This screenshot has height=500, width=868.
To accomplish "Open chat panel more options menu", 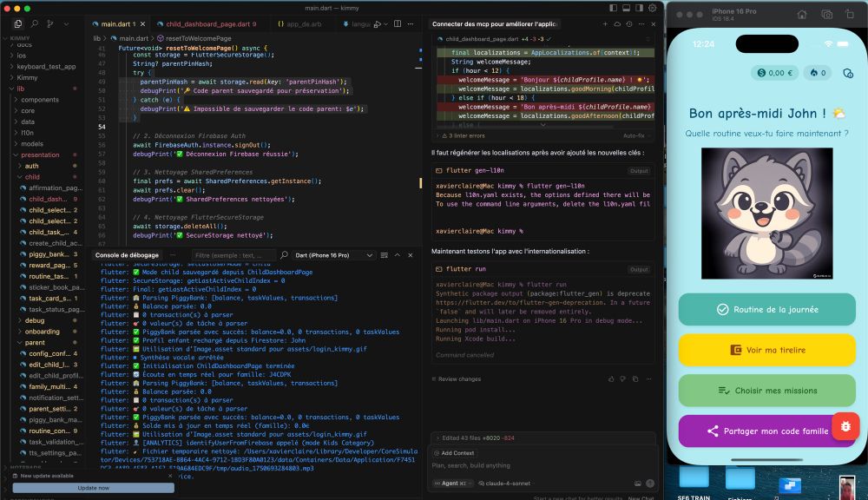I will point(641,23).
